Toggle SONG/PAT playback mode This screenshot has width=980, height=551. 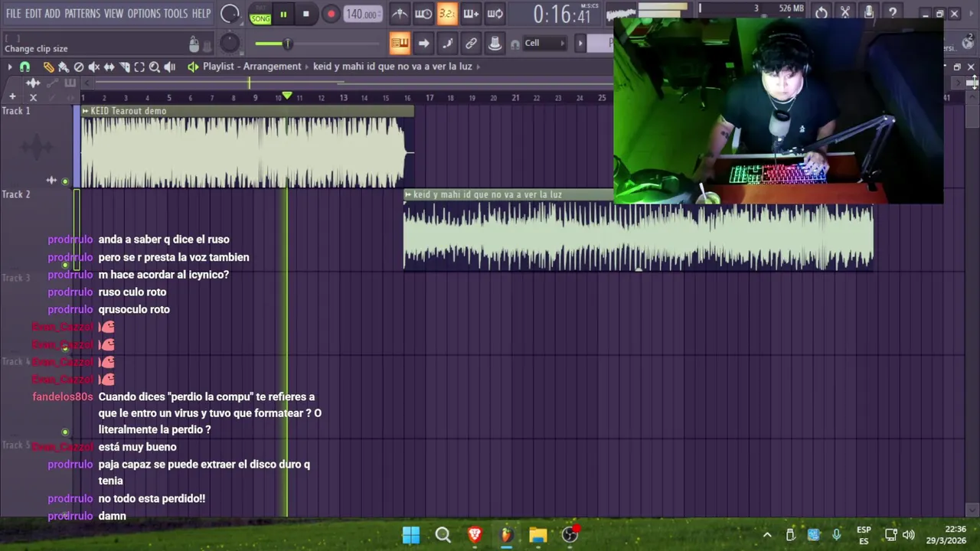tap(260, 15)
